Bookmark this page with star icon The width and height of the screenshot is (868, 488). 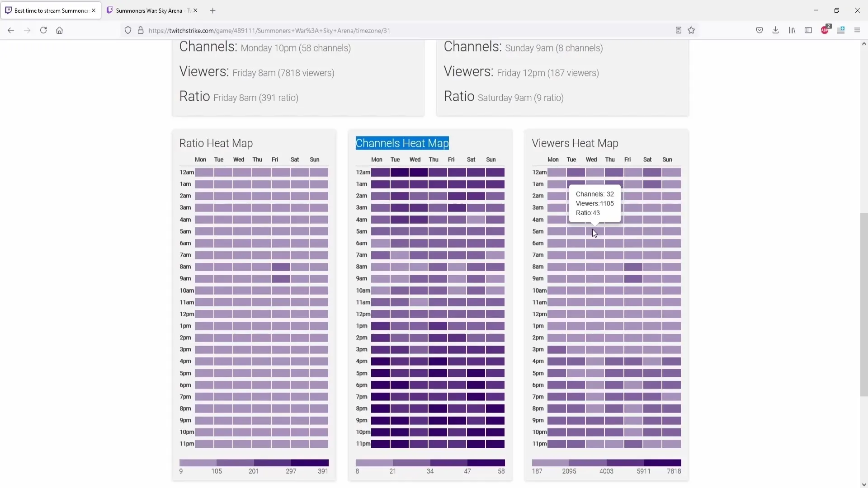(691, 30)
